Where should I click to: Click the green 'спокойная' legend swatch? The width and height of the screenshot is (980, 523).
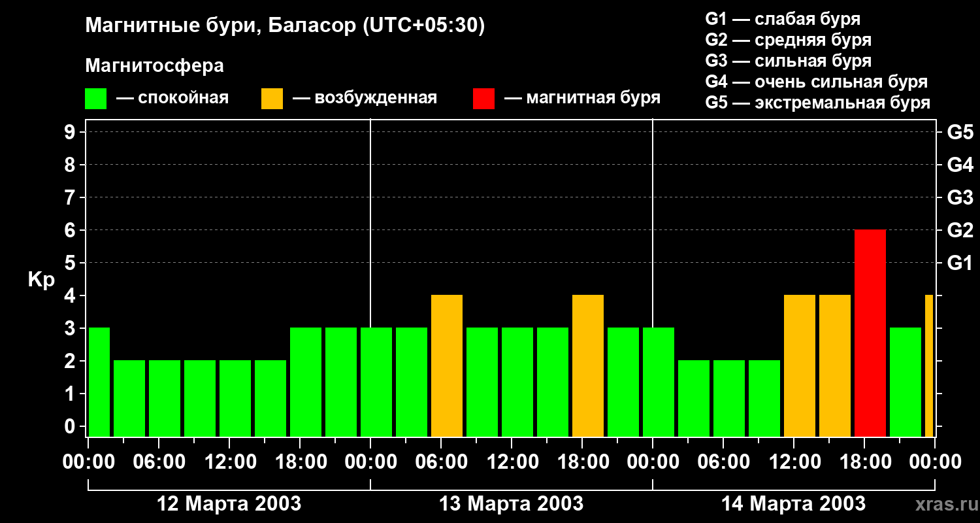[96, 99]
